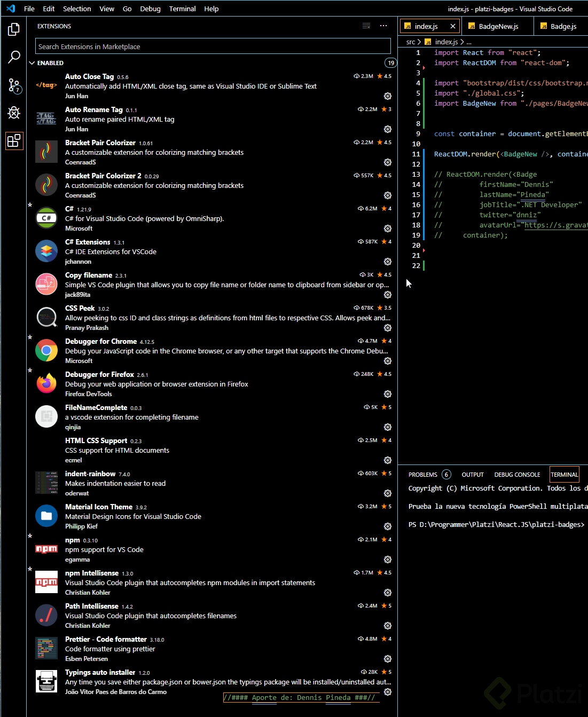This screenshot has height=717, width=588.
Task: Open manage gear for indent-rainbow
Action: coord(388,493)
